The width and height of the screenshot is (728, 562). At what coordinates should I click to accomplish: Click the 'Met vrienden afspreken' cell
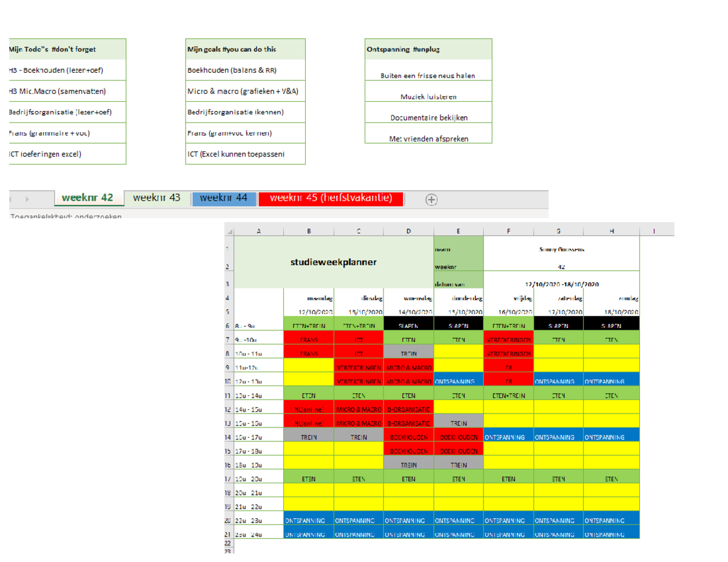[429, 138]
